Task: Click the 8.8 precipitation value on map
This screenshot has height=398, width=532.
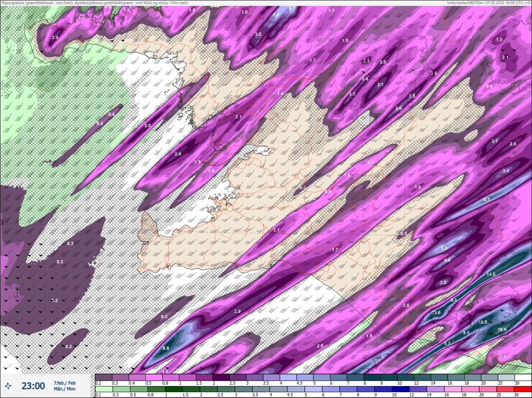Action: tap(166, 348)
